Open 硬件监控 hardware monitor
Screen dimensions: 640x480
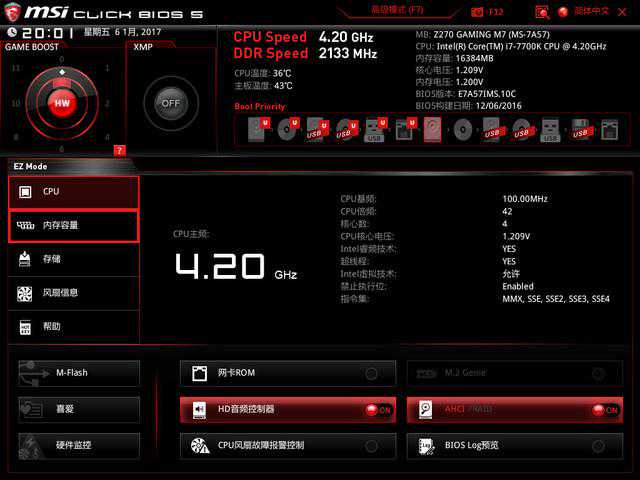coord(78,445)
